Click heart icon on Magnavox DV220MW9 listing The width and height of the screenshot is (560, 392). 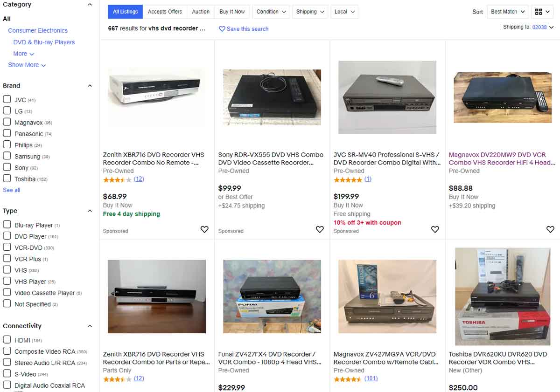click(550, 229)
